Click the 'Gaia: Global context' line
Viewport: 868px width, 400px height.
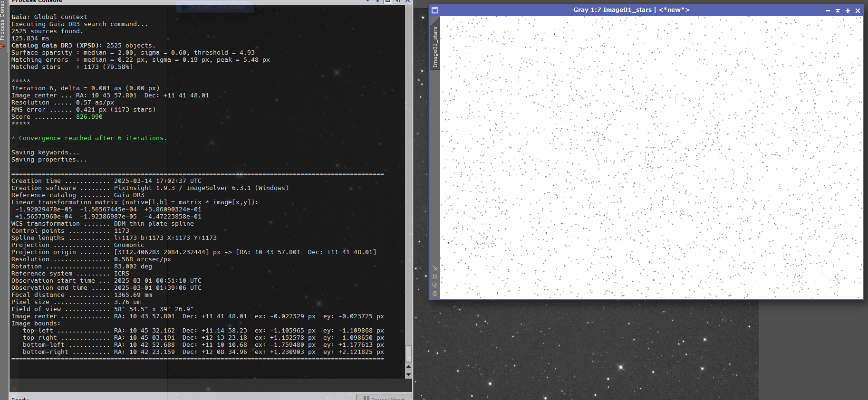click(49, 17)
